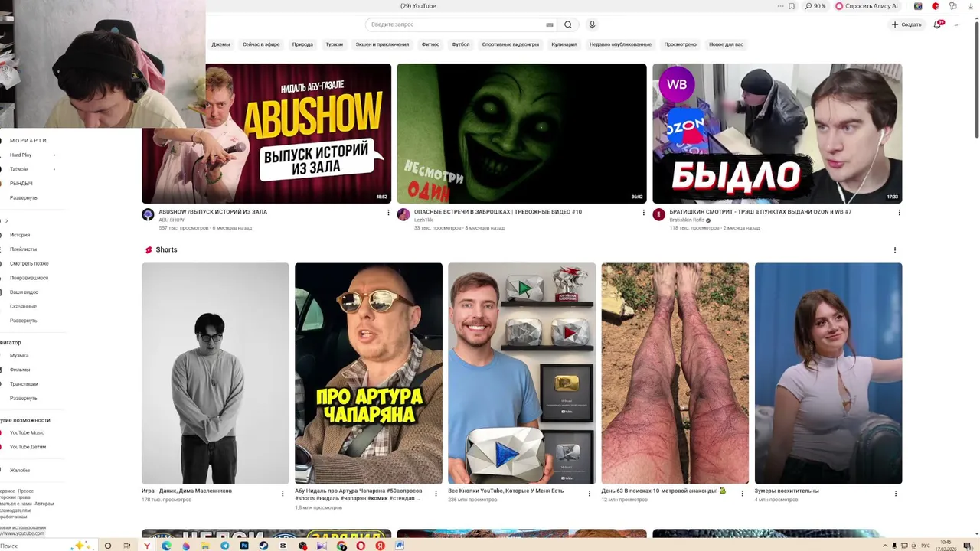Open Opera browser from taskbar
The height and width of the screenshot is (551, 980).
point(361,546)
